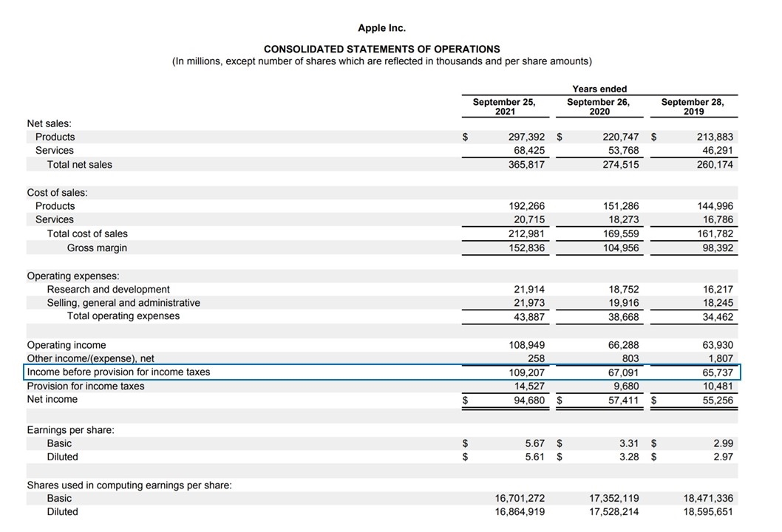Select 2021 Products net sales 297,392
This screenshot has height=532, width=782.
527,137
